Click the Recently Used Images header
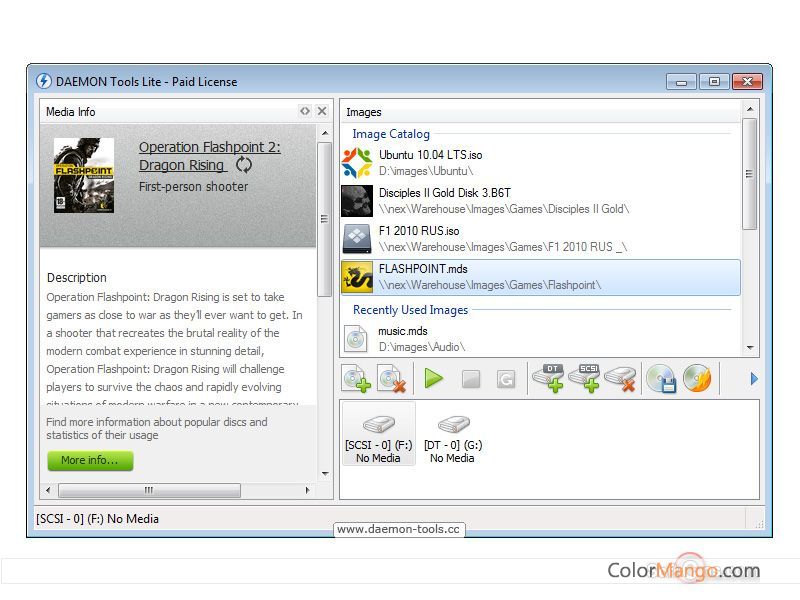 [410, 310]
